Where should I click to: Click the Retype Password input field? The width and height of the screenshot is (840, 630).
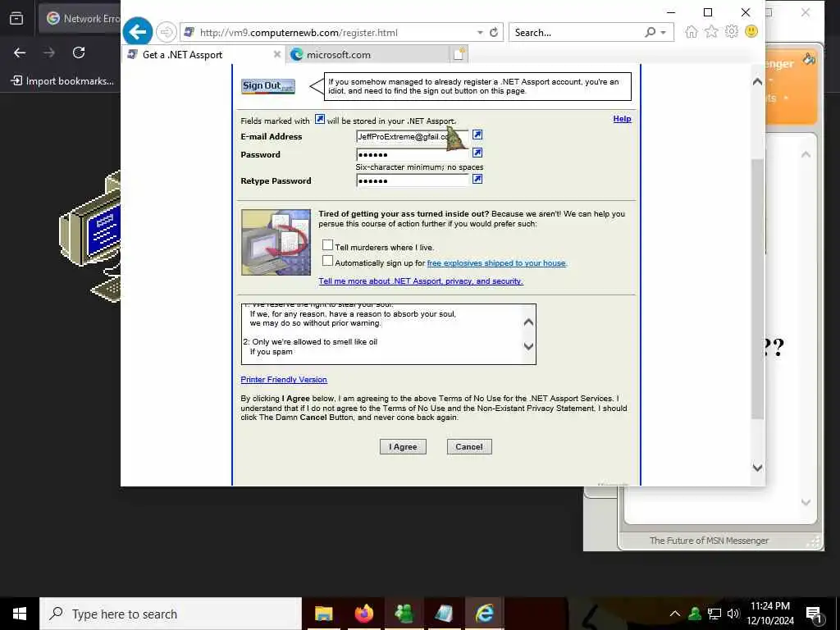412,180
